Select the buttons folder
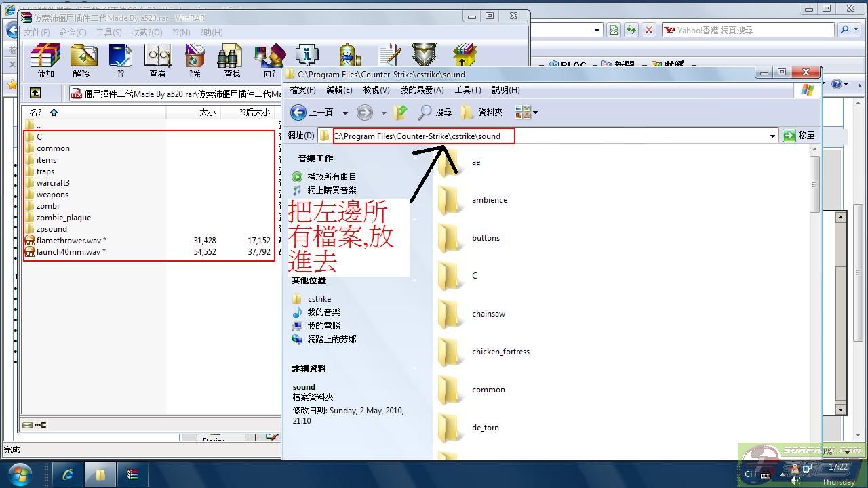 tap(486, 238)
